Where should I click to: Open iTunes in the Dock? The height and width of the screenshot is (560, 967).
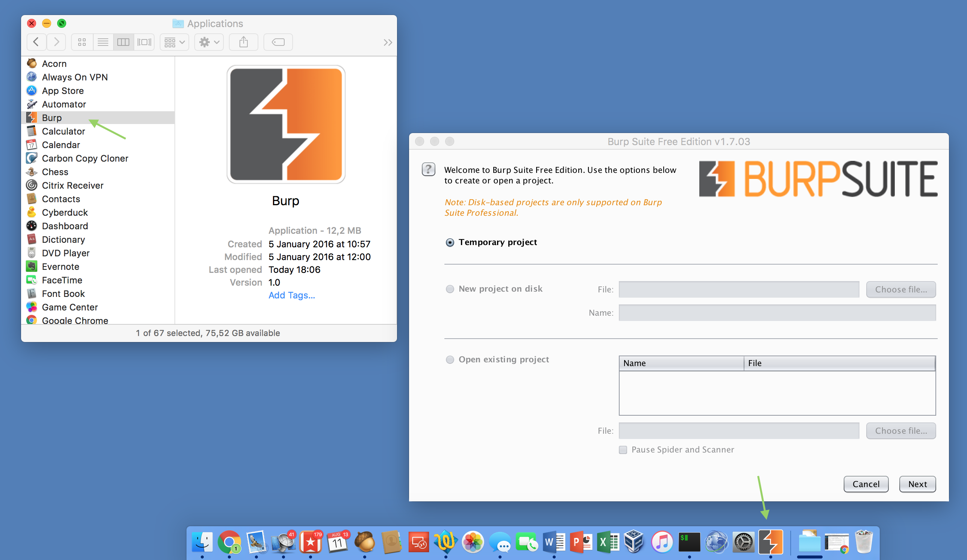pos(662,542)
